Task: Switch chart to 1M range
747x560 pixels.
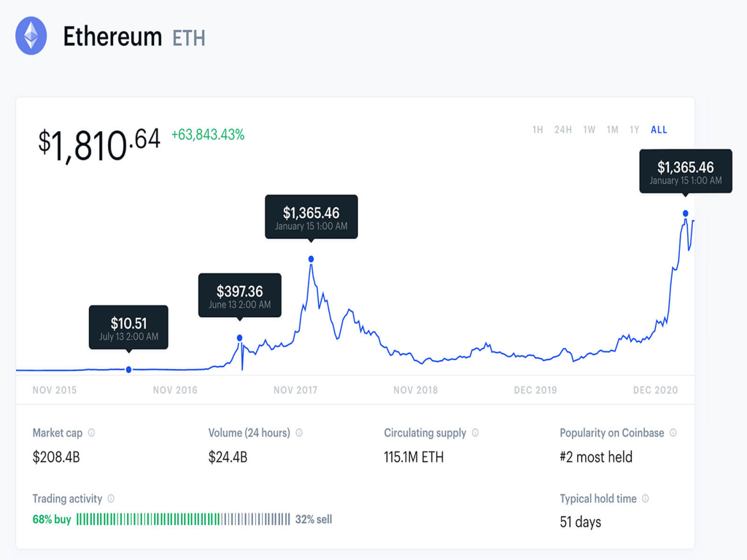Action: click(612, 130)
